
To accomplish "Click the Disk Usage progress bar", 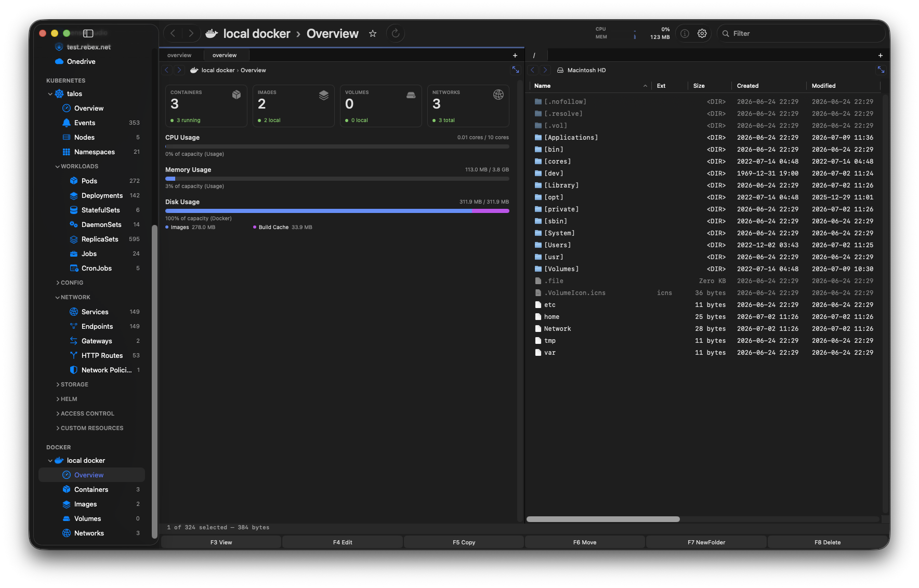I will 337,211.
